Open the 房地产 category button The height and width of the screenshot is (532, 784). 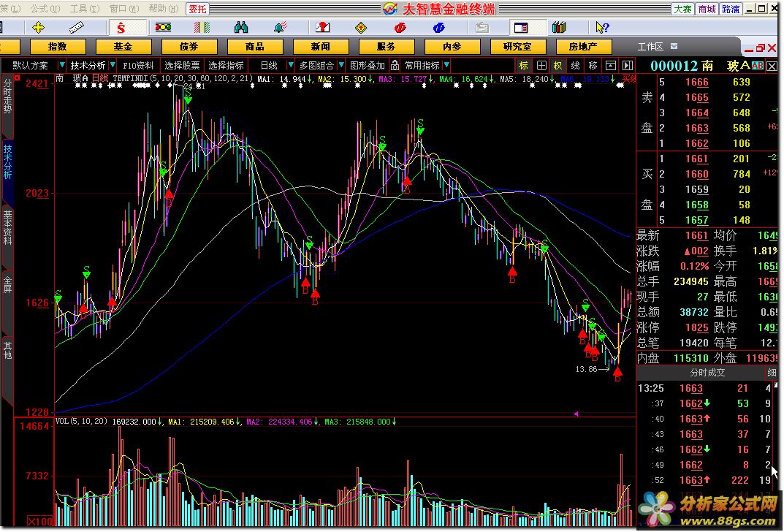[584, 47]
